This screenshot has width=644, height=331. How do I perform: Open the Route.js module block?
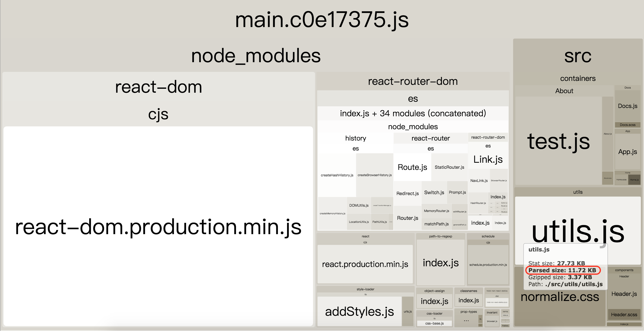(x=412, y=167)
